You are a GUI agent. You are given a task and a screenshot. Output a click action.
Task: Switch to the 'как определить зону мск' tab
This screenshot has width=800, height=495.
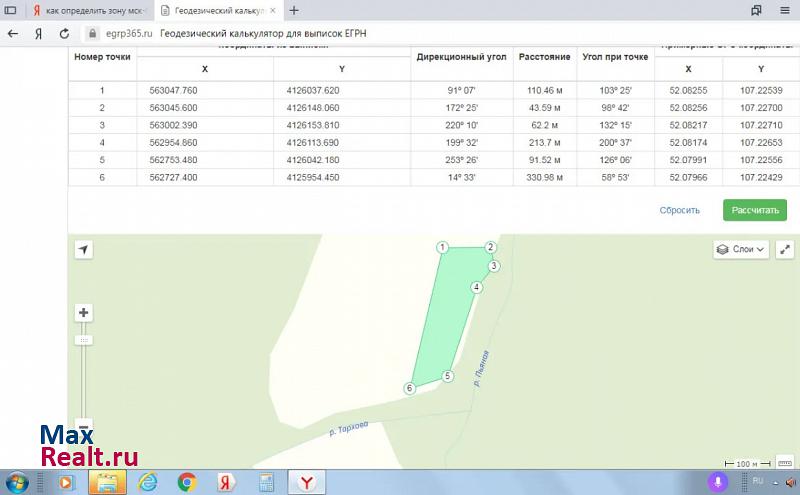[87, 11]
